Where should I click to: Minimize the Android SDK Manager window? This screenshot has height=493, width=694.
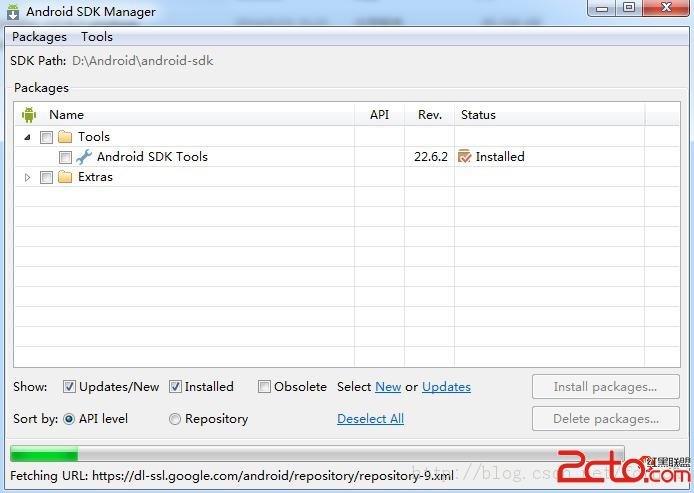602,8
